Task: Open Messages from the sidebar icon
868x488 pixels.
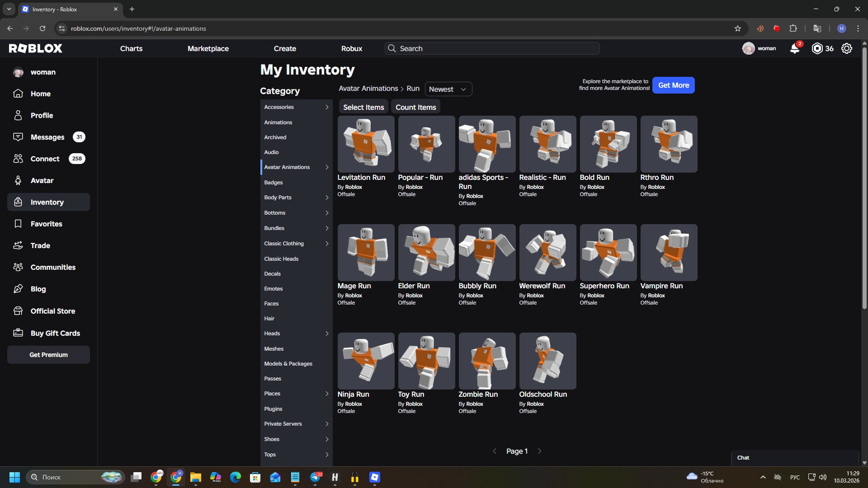Action: coord(18,137)
